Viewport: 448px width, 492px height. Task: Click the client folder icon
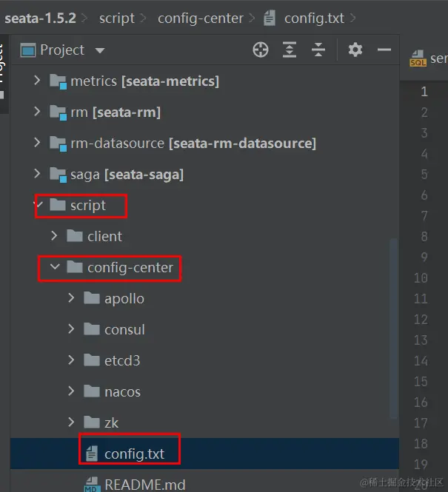coord(75,236)
